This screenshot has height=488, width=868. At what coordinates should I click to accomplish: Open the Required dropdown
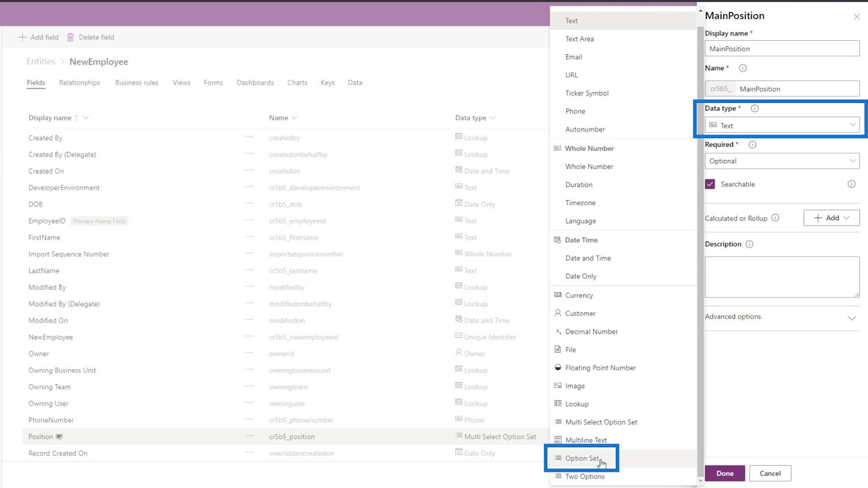coord(782,161)
